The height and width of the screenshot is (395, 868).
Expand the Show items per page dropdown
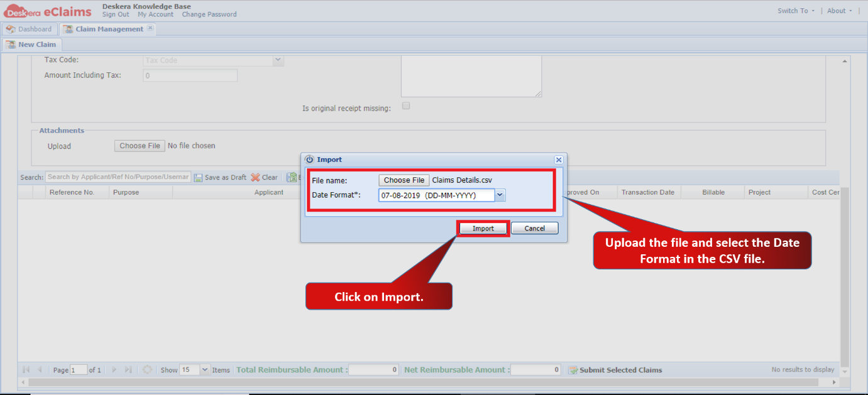click(x=204, y=370)
